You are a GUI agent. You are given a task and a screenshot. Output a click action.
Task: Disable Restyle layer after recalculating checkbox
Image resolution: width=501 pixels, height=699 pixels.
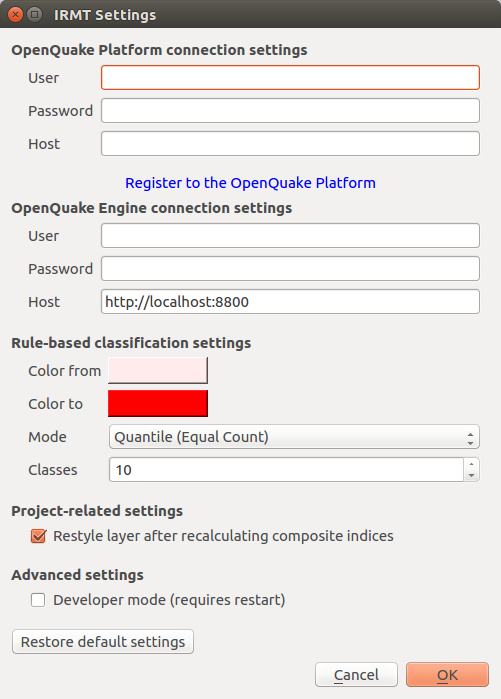pyautogui.click(x=38, y=536)
